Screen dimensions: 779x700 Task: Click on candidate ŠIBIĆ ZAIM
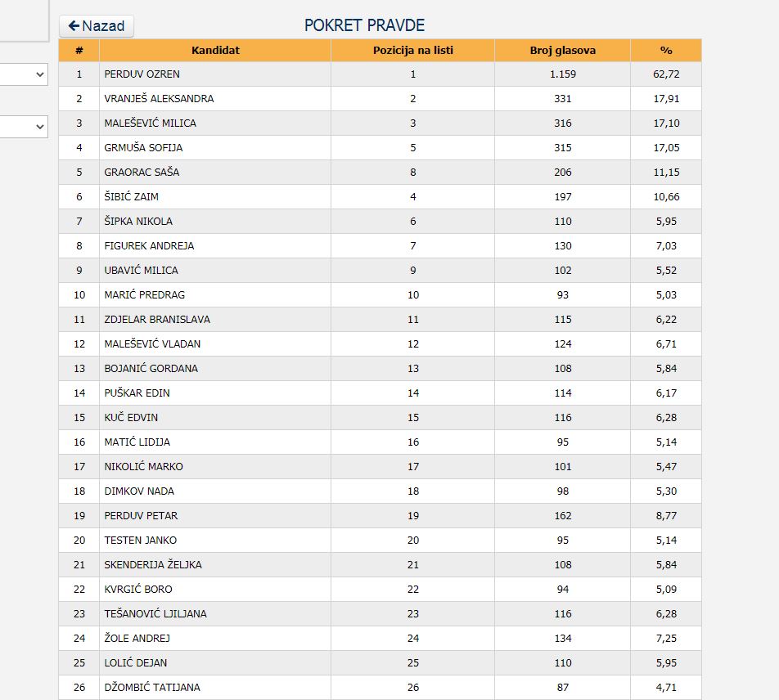coord(132,197)
